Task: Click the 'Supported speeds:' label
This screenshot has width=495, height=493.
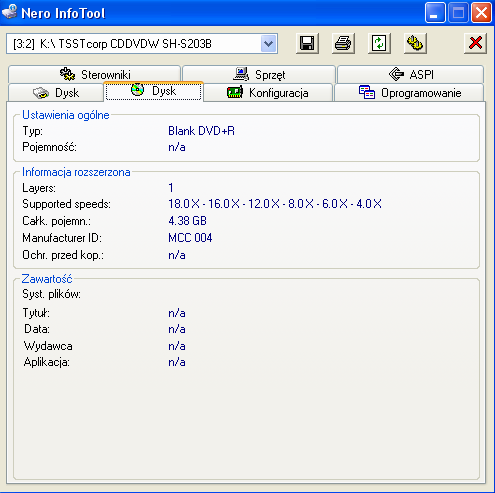Action: [66, 204]
